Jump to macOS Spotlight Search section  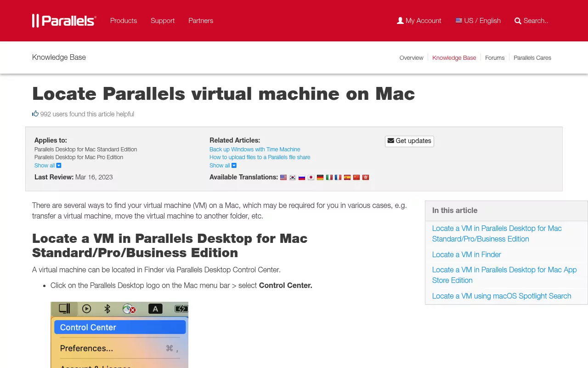point(502,296)
